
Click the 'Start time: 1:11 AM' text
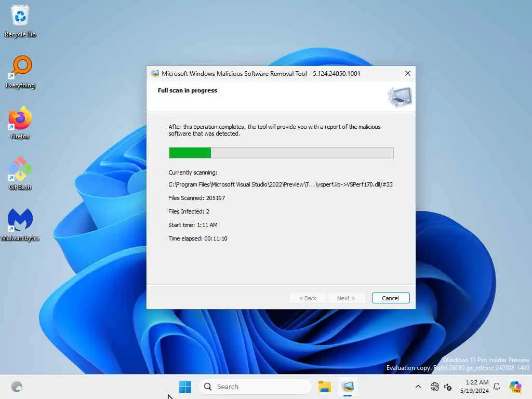(x=193, y=225)
